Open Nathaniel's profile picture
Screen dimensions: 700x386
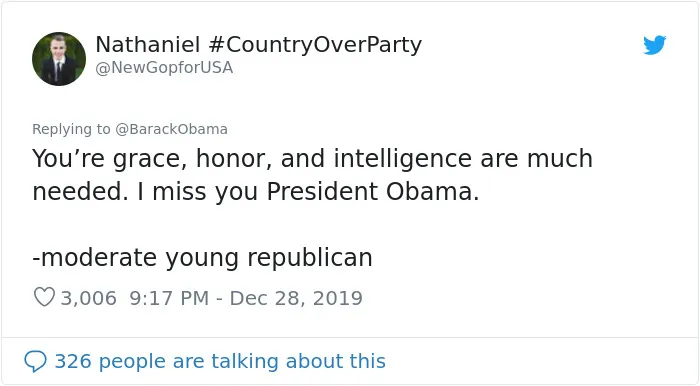coord(59,59)
